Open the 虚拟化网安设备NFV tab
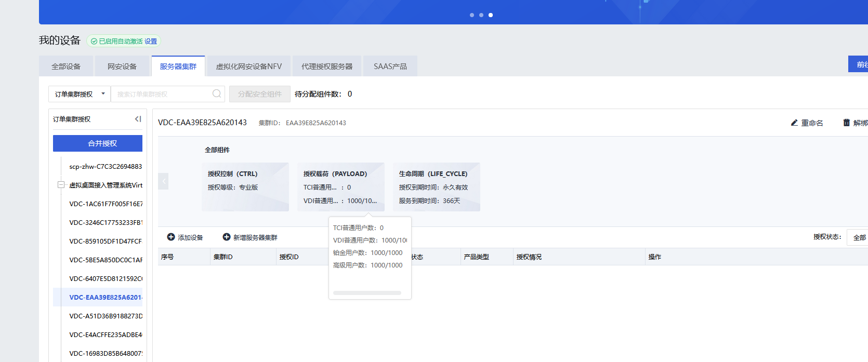The height and width of the screenshot is (362, 868). coord(248,66)
